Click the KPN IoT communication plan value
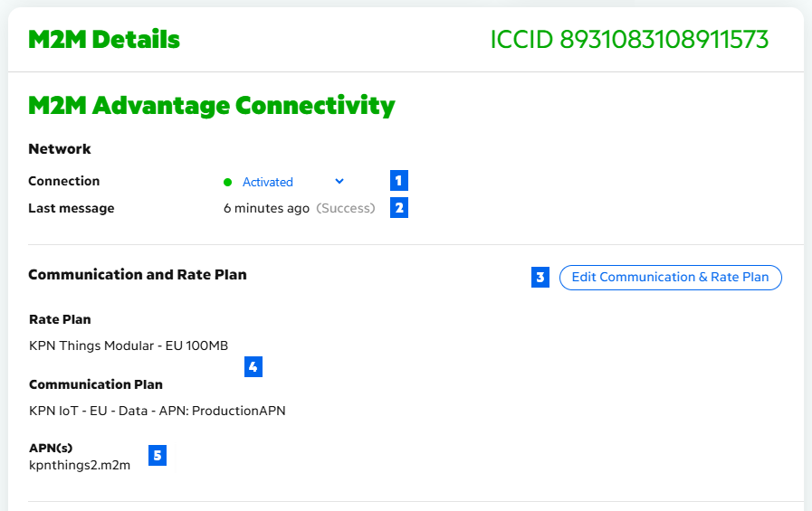This screenshot has width=812, height=511. pos(158,411)
